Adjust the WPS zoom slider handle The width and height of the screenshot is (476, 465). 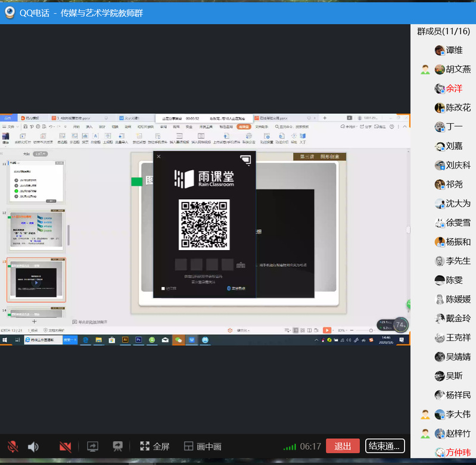pyautogui.click(x=371, y=330)
